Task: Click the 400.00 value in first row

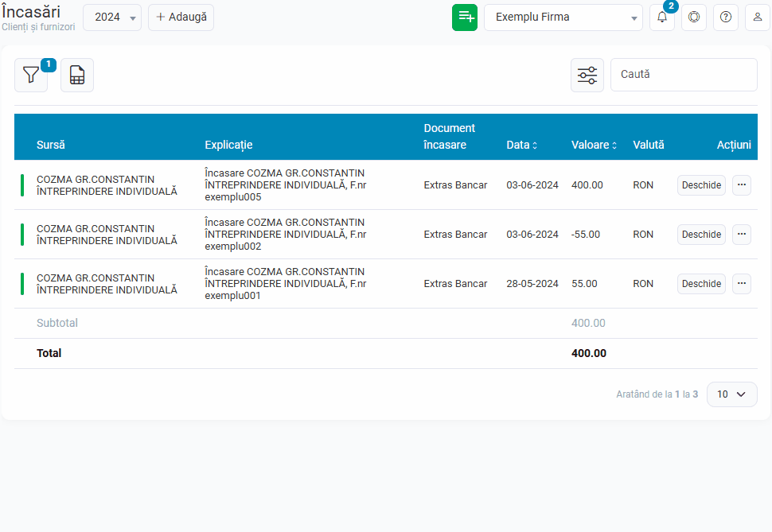Action: (x=587, y=185)
